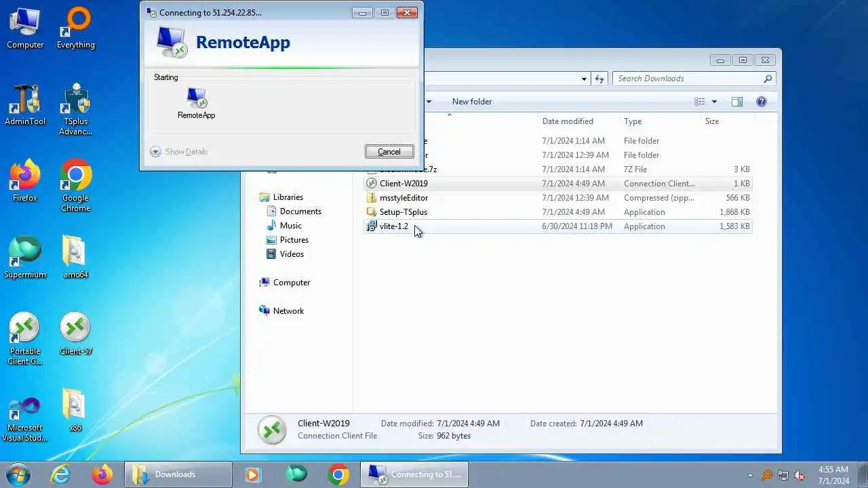Launch the Google Chrome desktop shortcut
Image resolution: width=868 pixels, height=488 pixels.
pyautogui.click(x=75, y=186)
